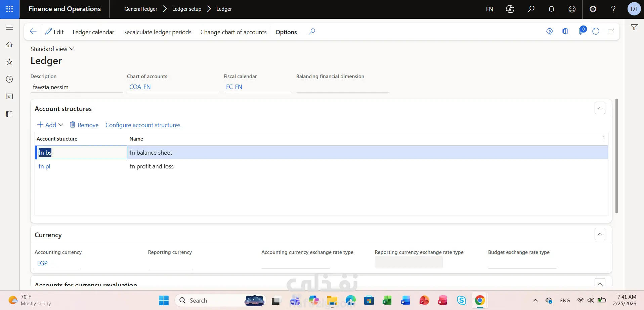Open Recent clock icon in sidebar
The width and height of the screenshot is (644, 310).
pos(9,79)
